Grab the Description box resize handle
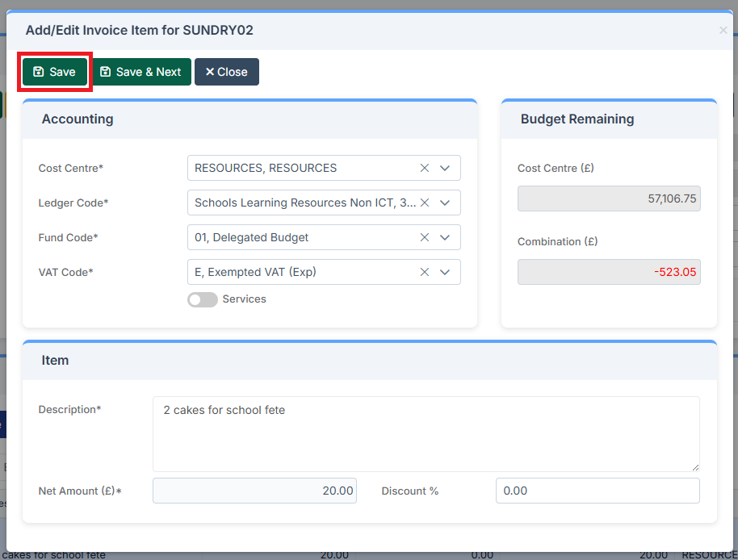 click(x=695, y=467)
